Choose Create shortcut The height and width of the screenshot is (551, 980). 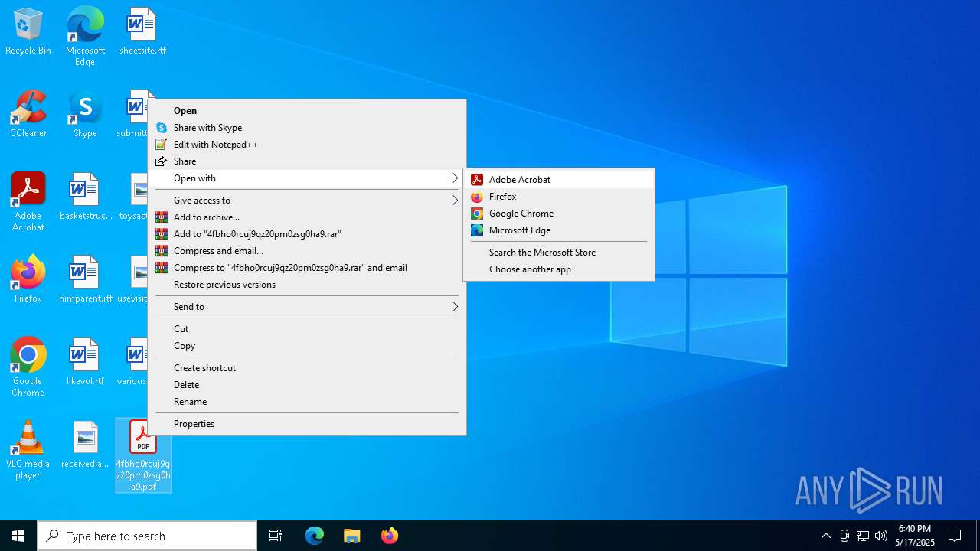(307, 368)
